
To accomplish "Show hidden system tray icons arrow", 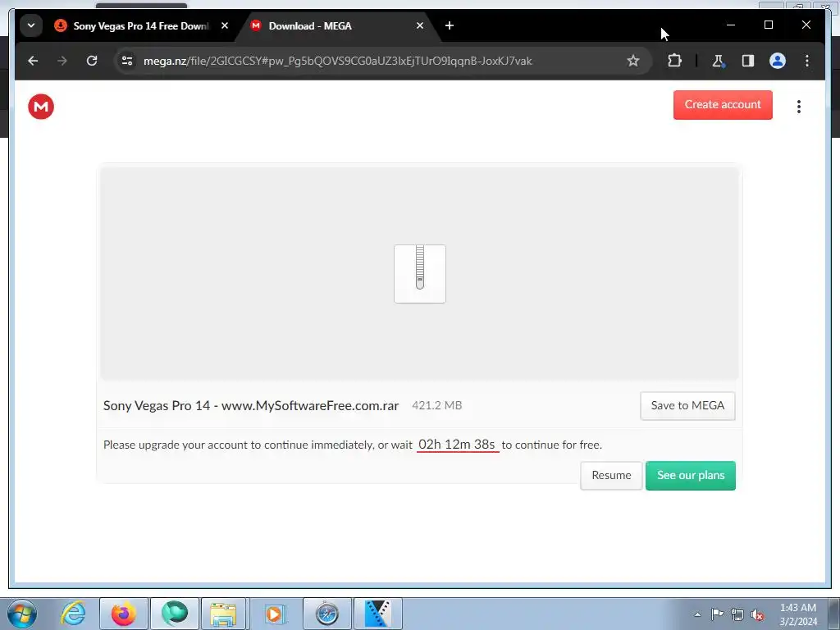I will [x=697, y=614].
